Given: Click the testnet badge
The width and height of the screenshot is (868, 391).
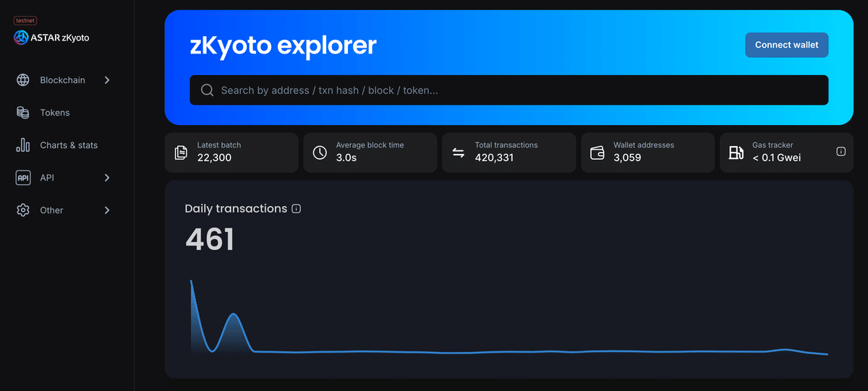Looking at the screenshot, I should click(25, 21).
